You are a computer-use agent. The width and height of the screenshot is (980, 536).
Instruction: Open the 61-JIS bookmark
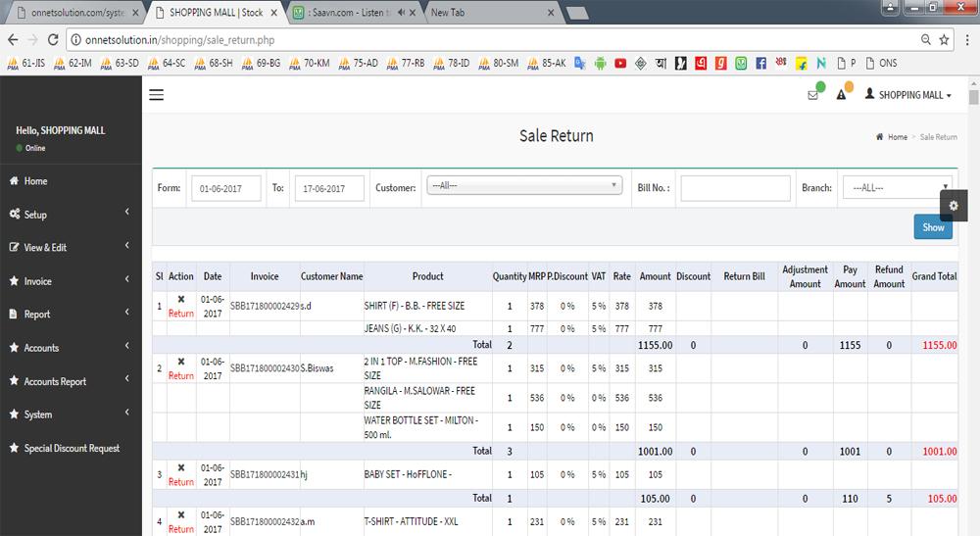[26, 63]
